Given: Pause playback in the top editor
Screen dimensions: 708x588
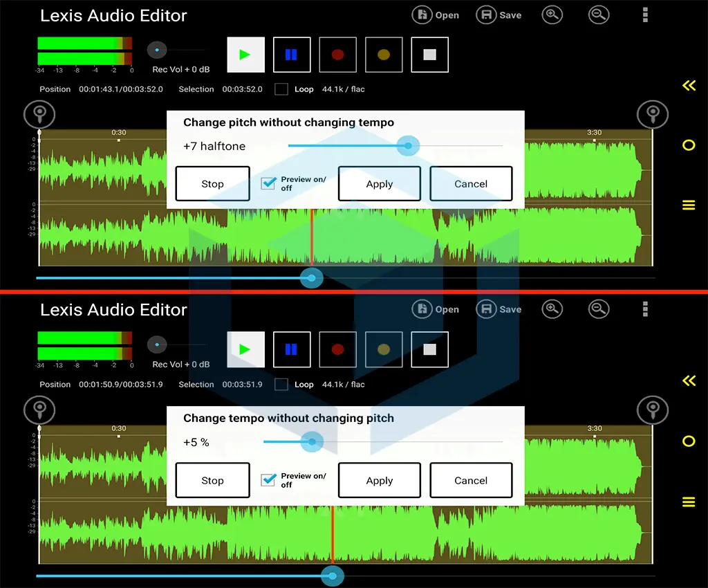Looking at the screenshot, I should pyautogui.click(x=292, y=55).
